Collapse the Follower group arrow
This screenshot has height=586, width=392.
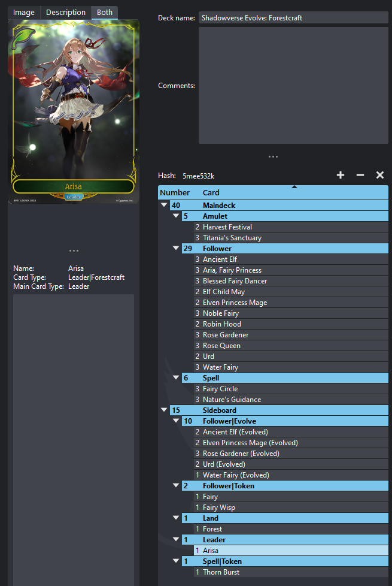[x=176, y=249]
